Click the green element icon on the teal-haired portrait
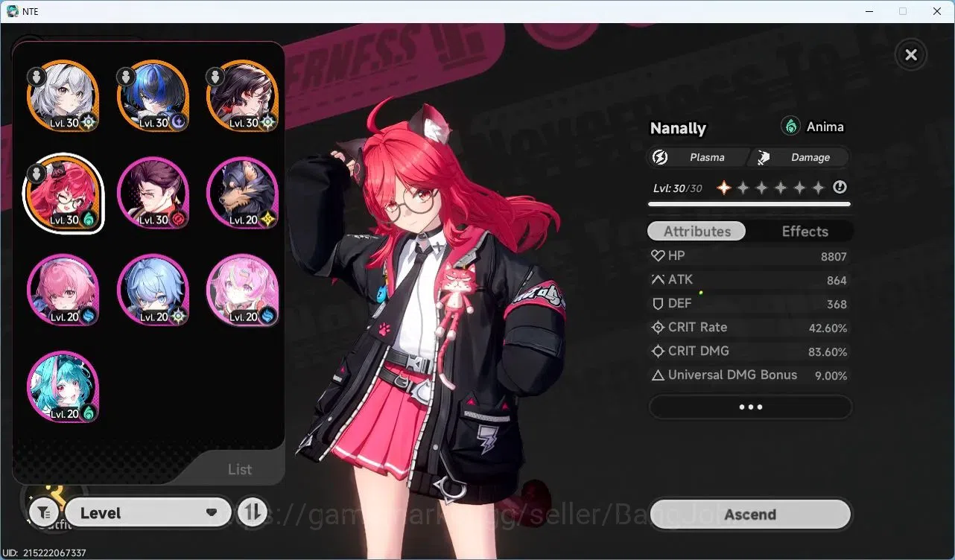The height and width of the screenshot is (560, 955). [88, 413]
